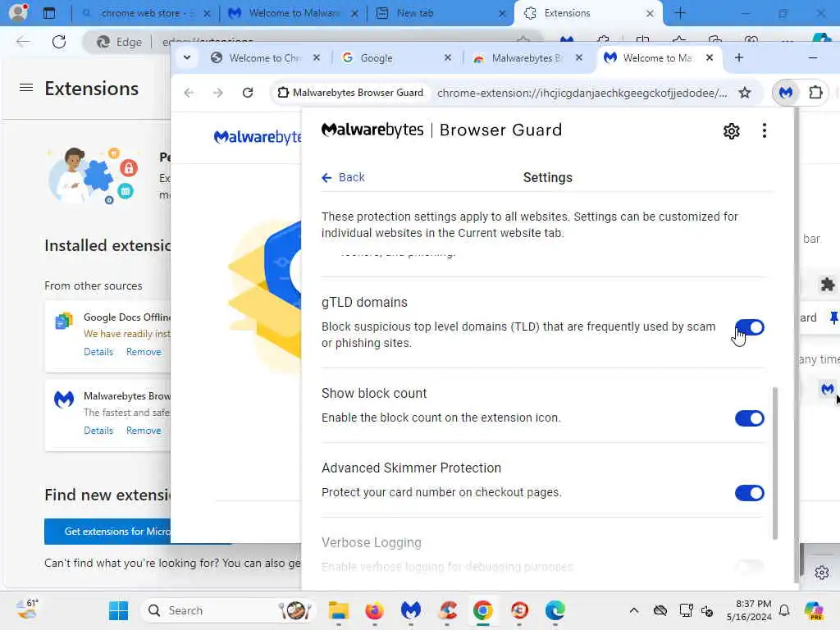The width and height of the screenshot is (840, 630).
Task: Open Details for Google Docs Offline
Action: [98, 352]
